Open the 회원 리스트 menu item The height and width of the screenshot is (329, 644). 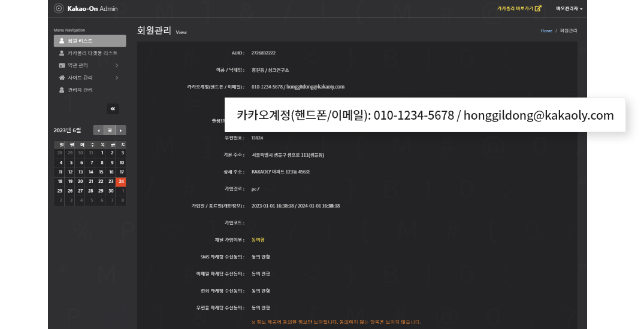click(x=90, y=41)
